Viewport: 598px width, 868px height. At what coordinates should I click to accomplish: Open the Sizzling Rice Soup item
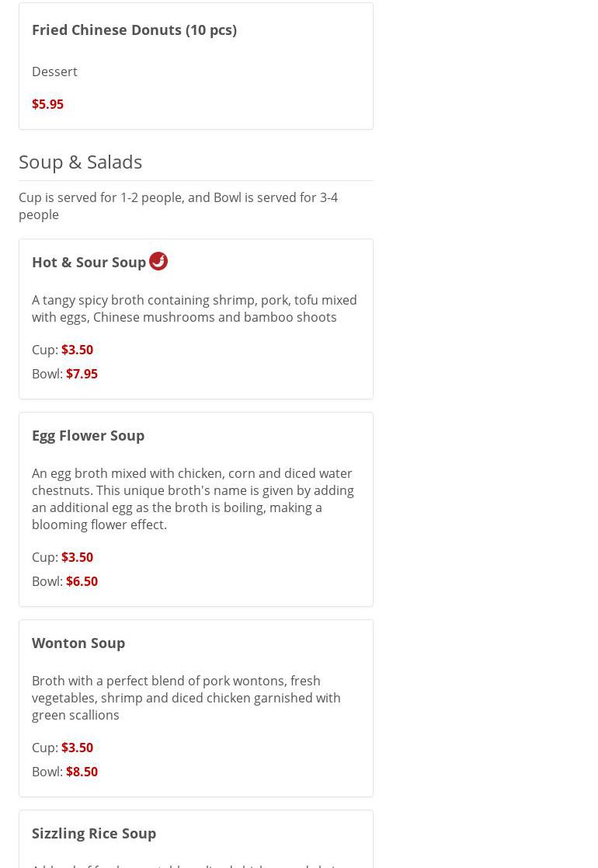[x=94, y=833]
